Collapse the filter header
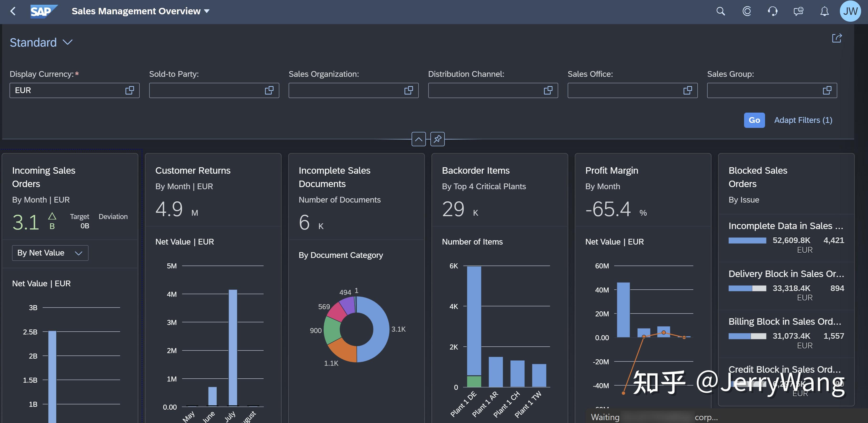Viewport: 868px width, 423px height. 419,139
